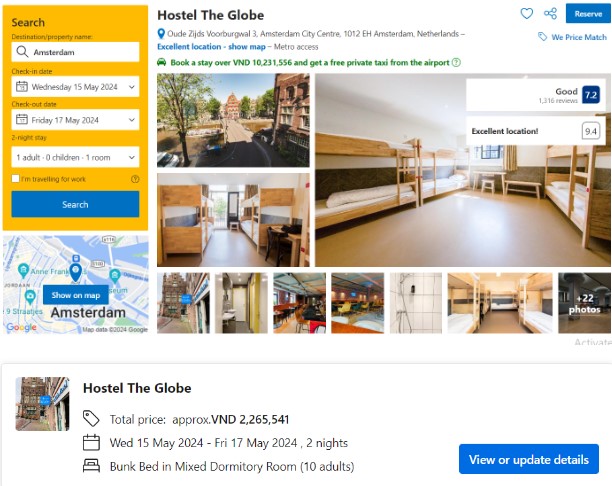The width and height of the screenshot is (612, 486).
Task: Save Hostel The Globe with heart icon
Action: click(x=527, y=14)
